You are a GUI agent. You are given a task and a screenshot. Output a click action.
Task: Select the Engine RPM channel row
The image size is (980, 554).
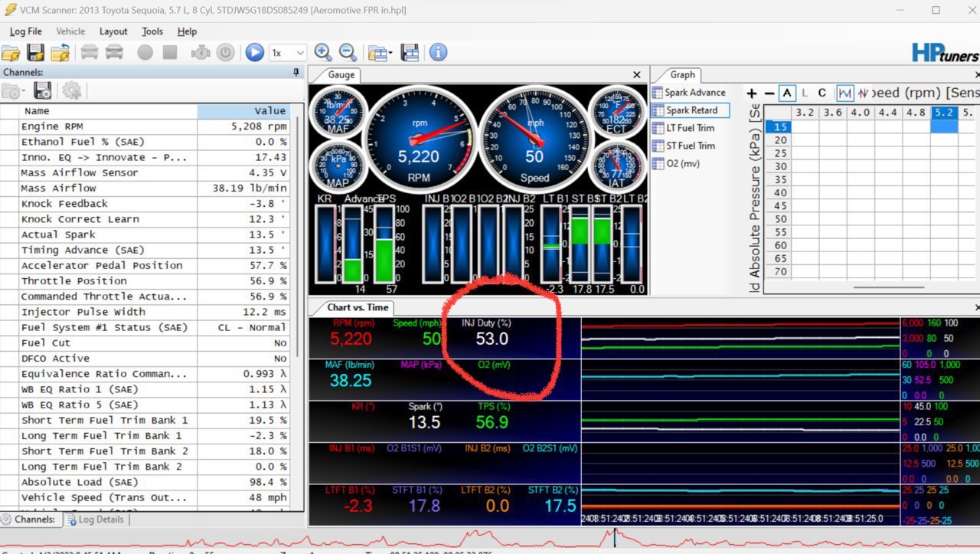tap(145, 126)
